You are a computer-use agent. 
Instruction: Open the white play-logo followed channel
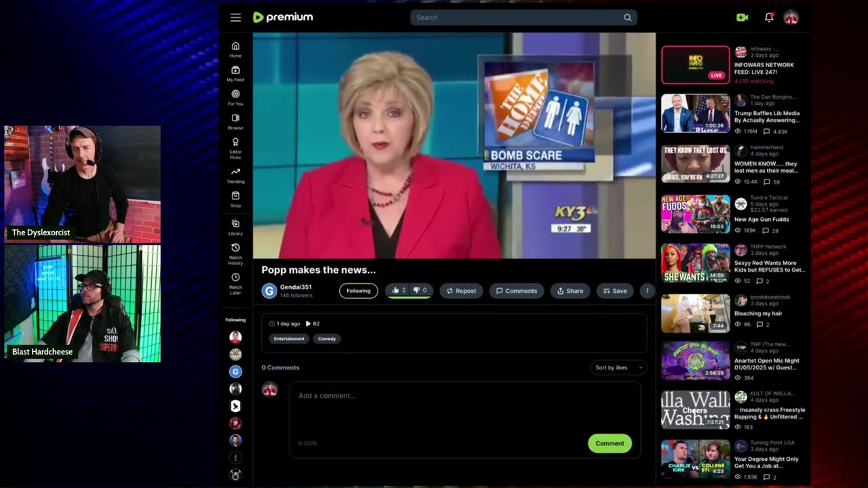235,406
